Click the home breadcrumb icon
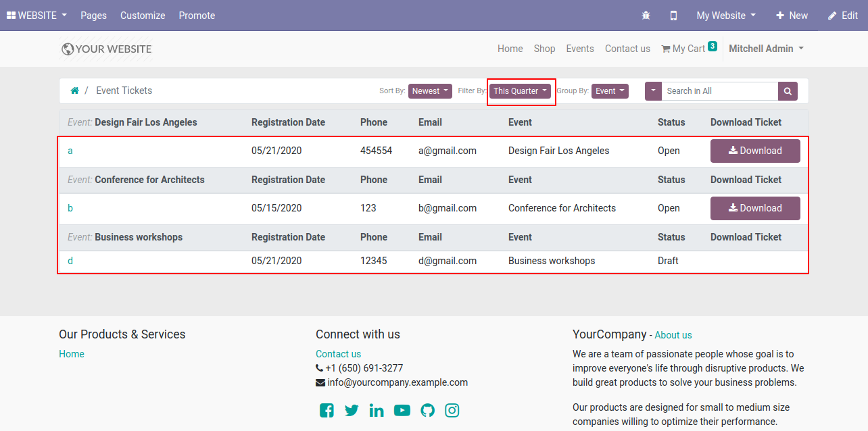The width and height of the screenshot is (868, 431). pos(75,91)
